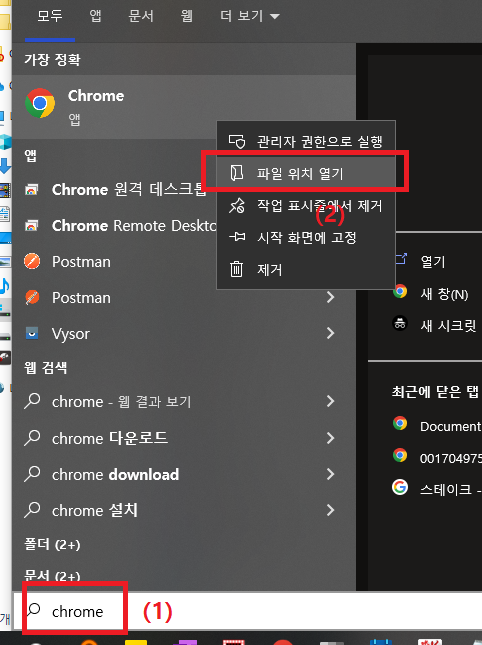Open recently closed tab 001704975
Image resolution: width=482 pixels, height=645 pixels.
451,458
